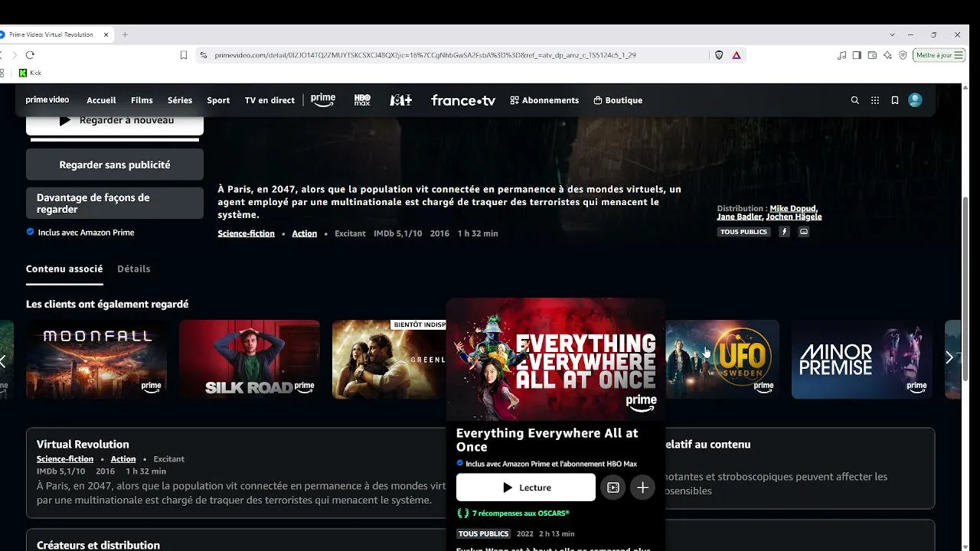Click the Inclus avec Amazon Prime label
980x551 pixels.
coord(86,233)
